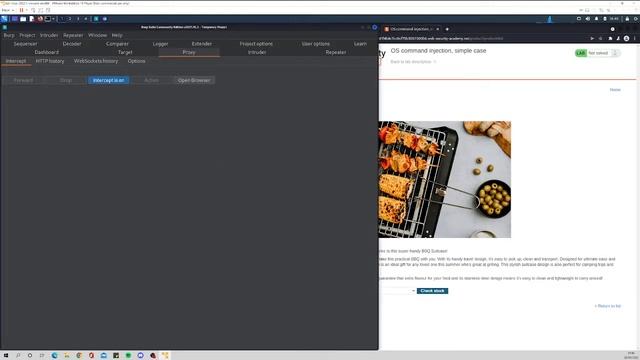Open the browser profile avatar icon
Screen dimensions: 640x360
(626, 38)
